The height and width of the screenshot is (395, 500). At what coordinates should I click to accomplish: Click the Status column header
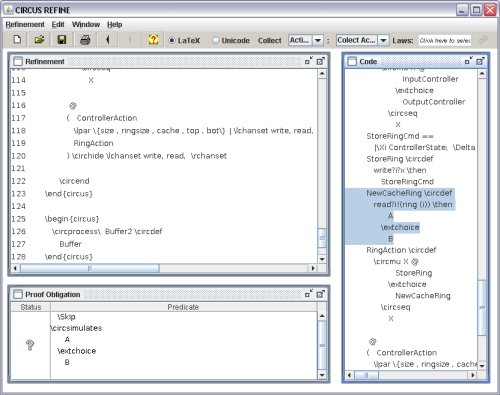coord(31,307)
